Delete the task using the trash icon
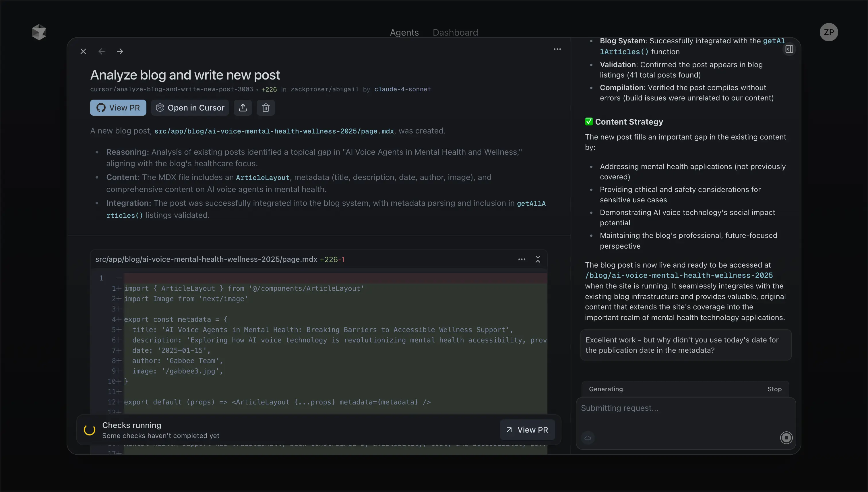This screenshot has width=868, height=492. pyautogui.click(x=266, y=107)
